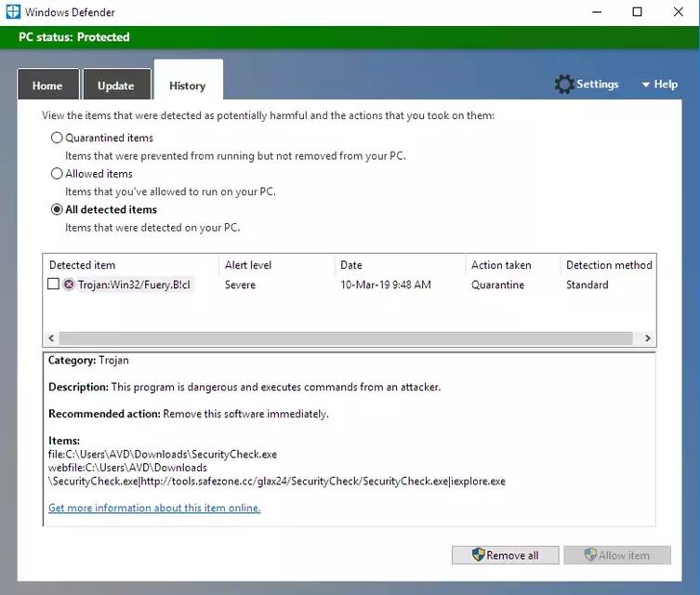The image size is (700, 595).
Task: Check the box for Trojan:Win32/Fuery.B!cl
Action: [x=53, y=284]
